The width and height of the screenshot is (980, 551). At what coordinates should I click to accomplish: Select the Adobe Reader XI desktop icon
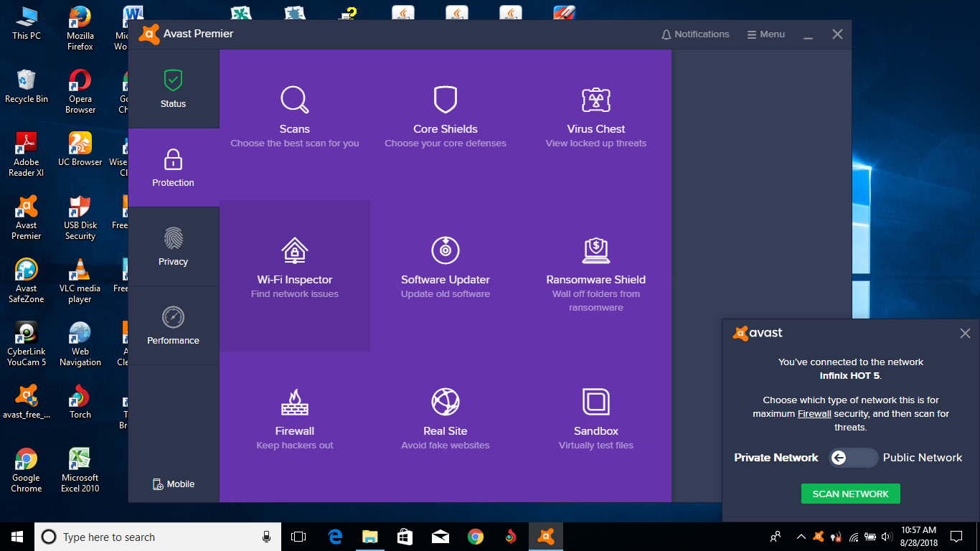[27, 154]
